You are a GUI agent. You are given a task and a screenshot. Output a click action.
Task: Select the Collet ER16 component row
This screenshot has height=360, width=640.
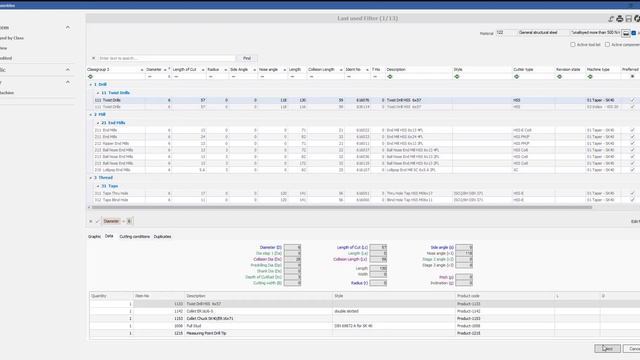pos(364,311)
